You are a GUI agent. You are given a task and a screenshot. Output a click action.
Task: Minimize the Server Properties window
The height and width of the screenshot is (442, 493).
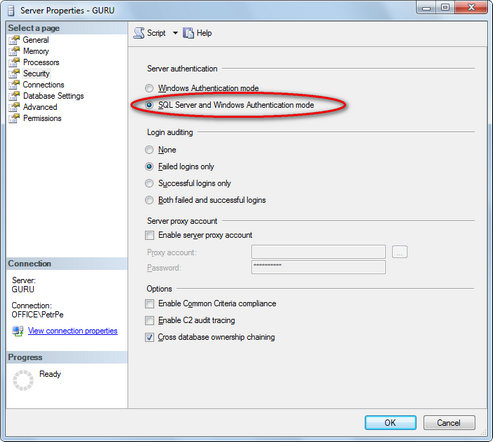426,8
